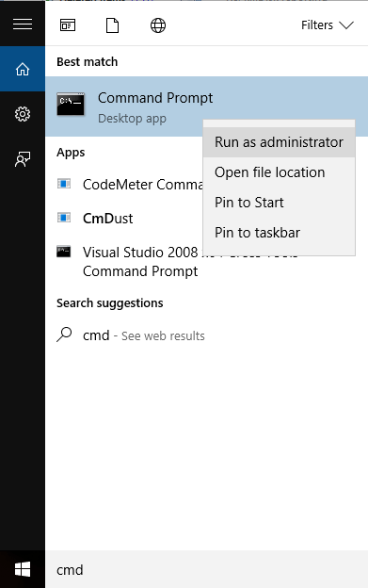The height and width of the screenshot is (588, 368).
Task: Click the Windows Start button
Action: (x=23, y=569)
